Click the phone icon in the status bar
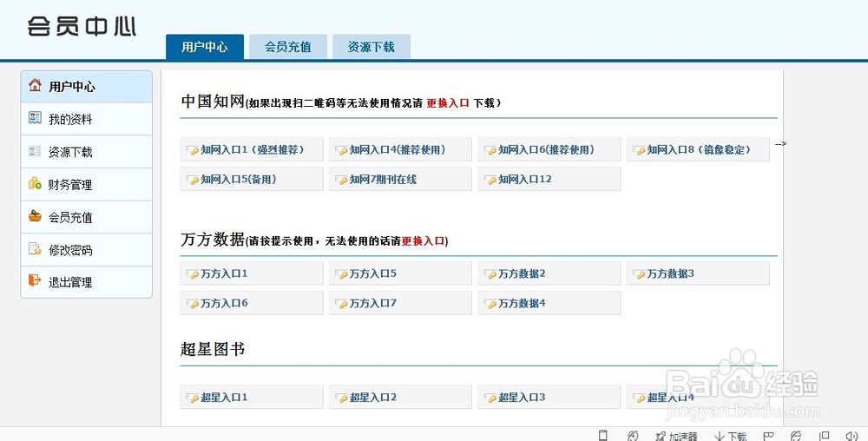 point(603,436)
